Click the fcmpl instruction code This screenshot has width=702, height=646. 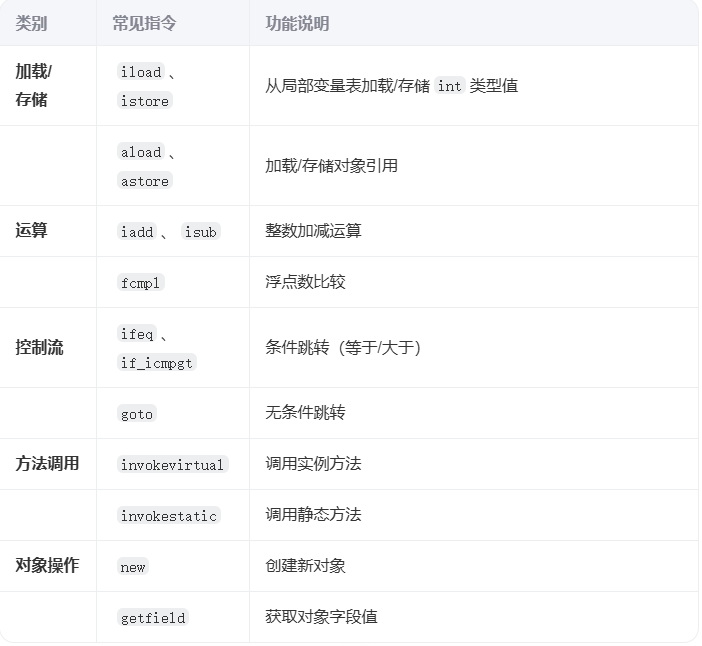click(x=141, y=282)
